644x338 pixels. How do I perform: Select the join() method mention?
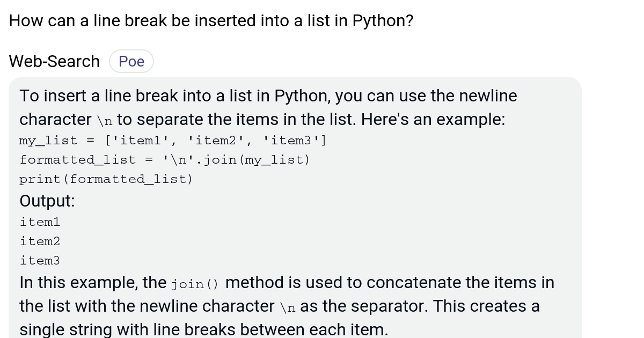pyautogui.click(x=194, y=283)
